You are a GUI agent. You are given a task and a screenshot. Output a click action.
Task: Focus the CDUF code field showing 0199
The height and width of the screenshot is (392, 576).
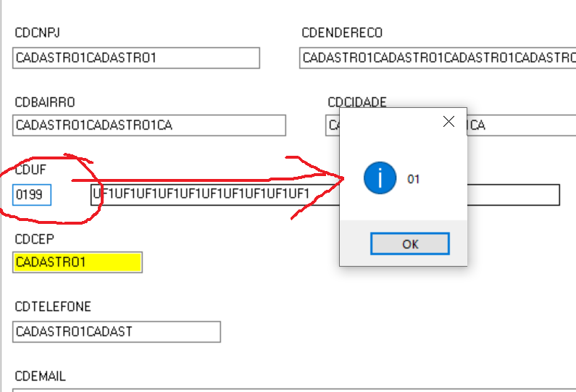pos(32,195)
